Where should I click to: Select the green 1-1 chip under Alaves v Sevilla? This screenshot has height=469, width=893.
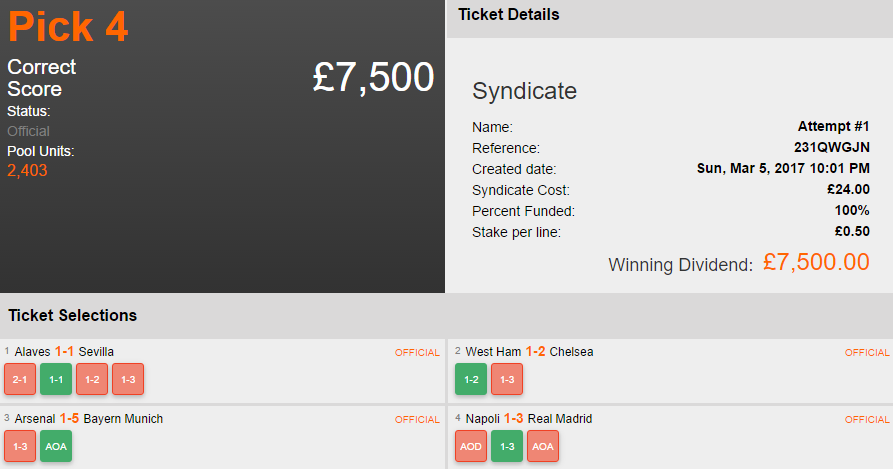(x=56, y=379)
